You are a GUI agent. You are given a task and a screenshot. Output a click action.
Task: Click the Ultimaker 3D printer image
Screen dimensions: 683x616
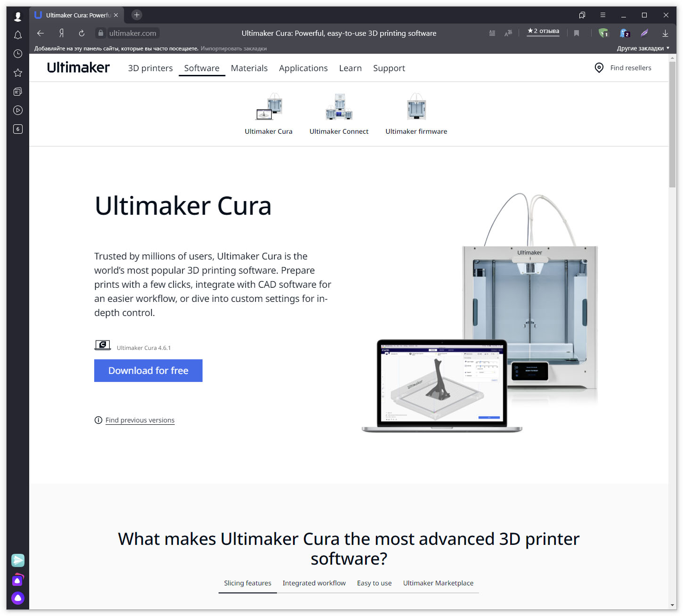point(530,291)
